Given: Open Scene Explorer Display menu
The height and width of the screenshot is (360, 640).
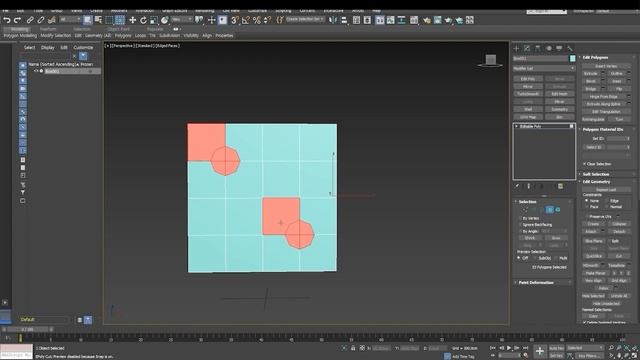Looking at the screenshot, I should [47, 48].
